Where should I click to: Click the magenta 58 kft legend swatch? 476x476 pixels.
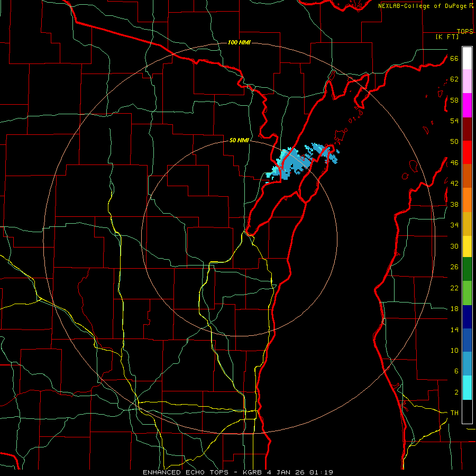pos(467,105)
